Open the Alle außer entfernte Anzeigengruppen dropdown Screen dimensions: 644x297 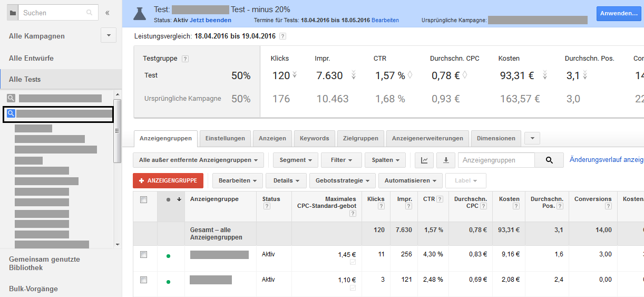click(199, 160)
